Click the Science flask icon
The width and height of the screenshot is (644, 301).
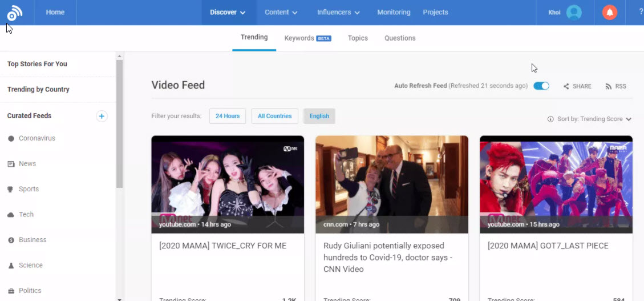(x=11, y=266)
